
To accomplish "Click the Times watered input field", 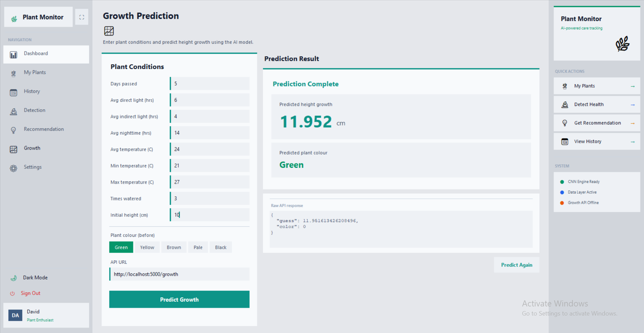I will point(210,198).
